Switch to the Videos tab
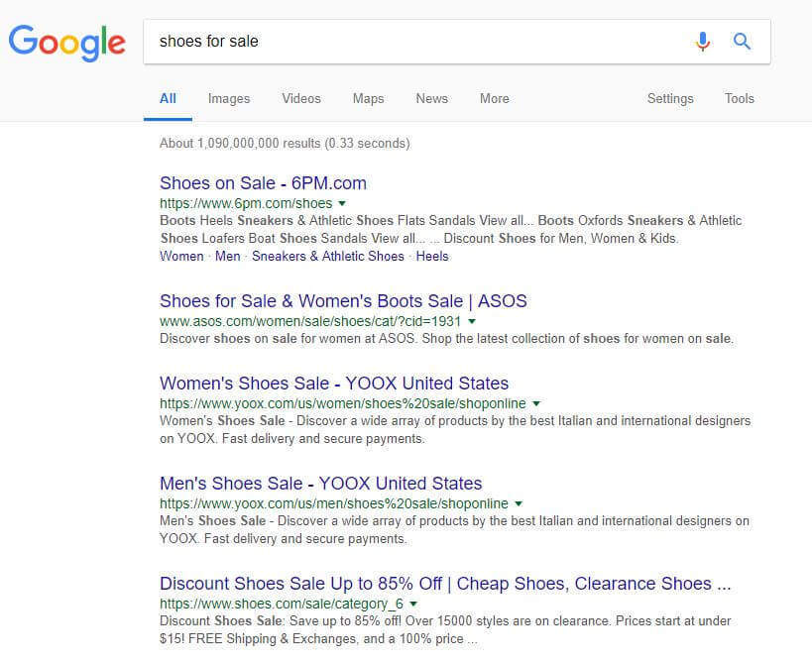The width and height of the screenshot is (812, 663). [301, 98]
